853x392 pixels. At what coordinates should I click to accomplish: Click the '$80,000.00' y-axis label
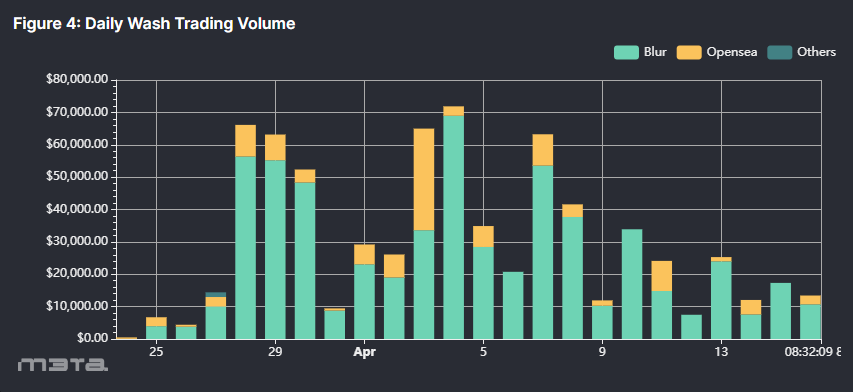click(78, 80)
